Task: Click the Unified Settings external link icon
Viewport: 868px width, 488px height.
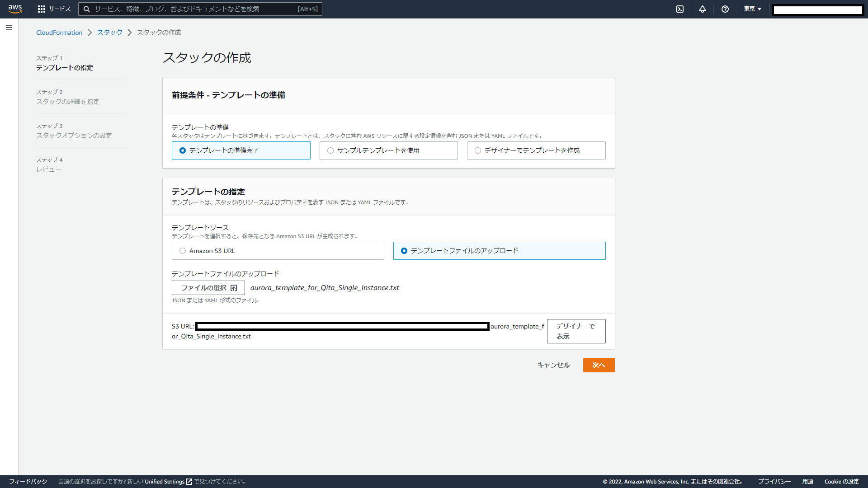Action: point(189,482)
